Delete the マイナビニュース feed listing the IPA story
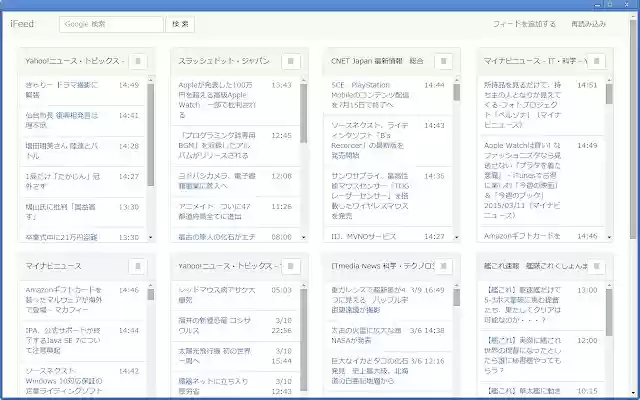 pyautogui.click(x=138, y=266)
